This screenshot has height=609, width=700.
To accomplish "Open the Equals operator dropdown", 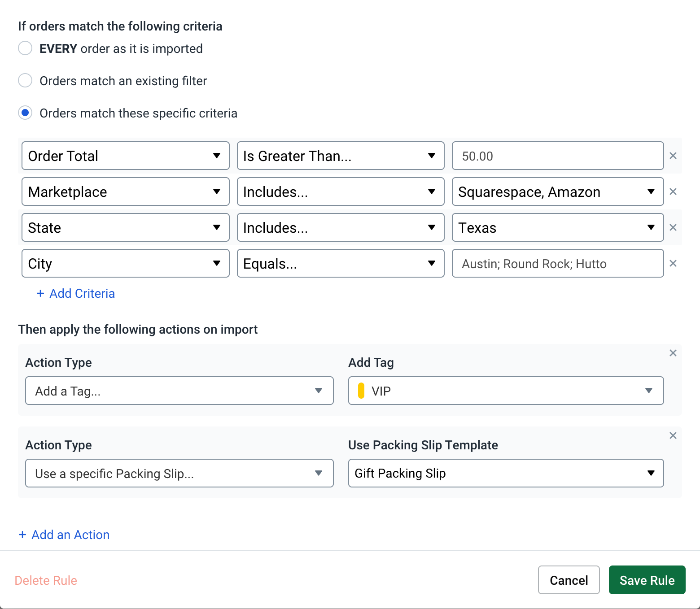I will [341, 263].
